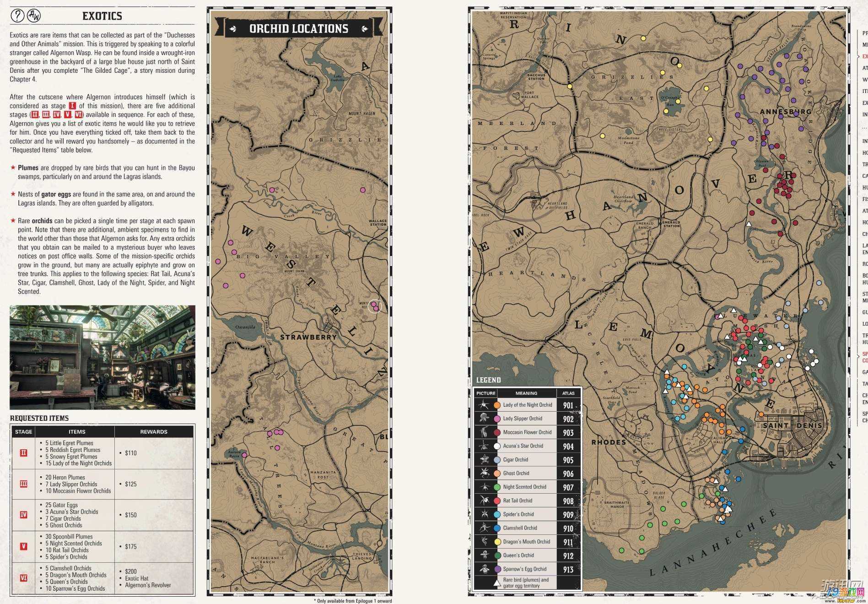Click the MacFarlane's Ranch map label
868x604 pixels.
click(267, 560)
